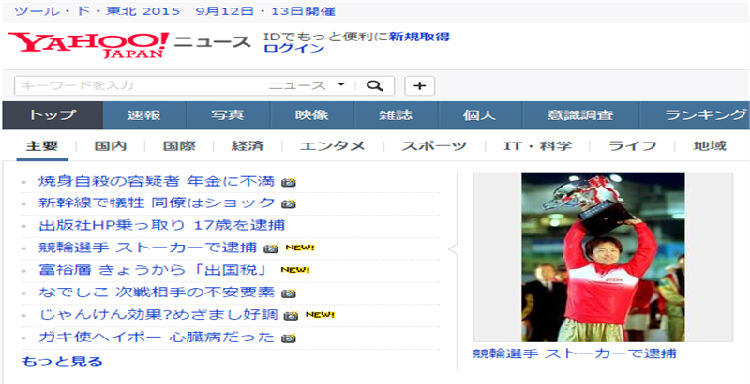750x384 pixels.
Task: Select the 雑誌 navigation tab
Action: click(396, 115)
